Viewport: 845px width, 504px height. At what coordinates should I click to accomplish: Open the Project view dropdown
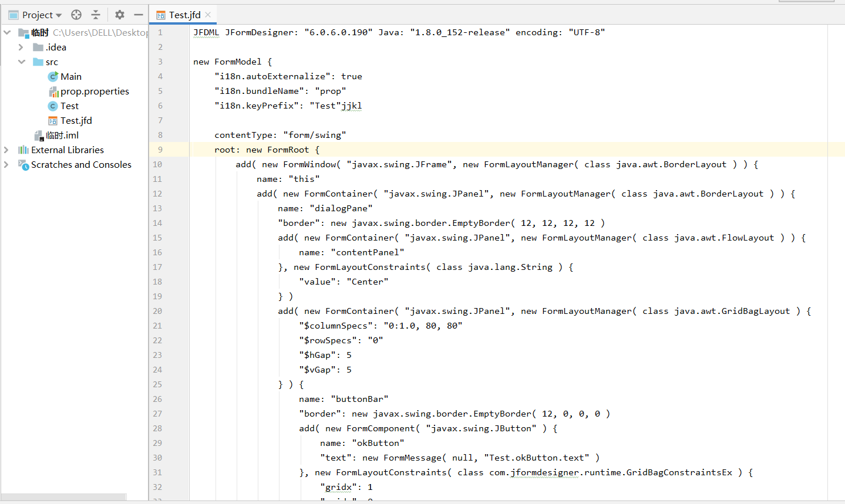tap(42, 15)
